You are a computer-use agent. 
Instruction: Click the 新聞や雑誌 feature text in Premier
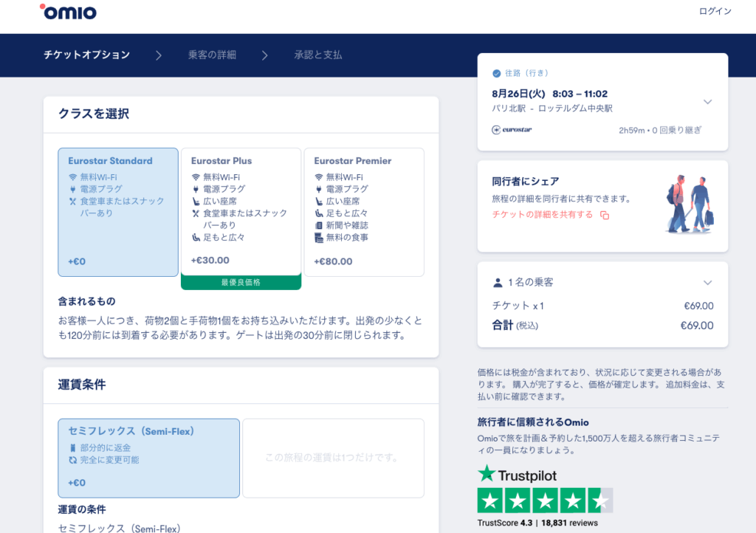tap(347, 226)
